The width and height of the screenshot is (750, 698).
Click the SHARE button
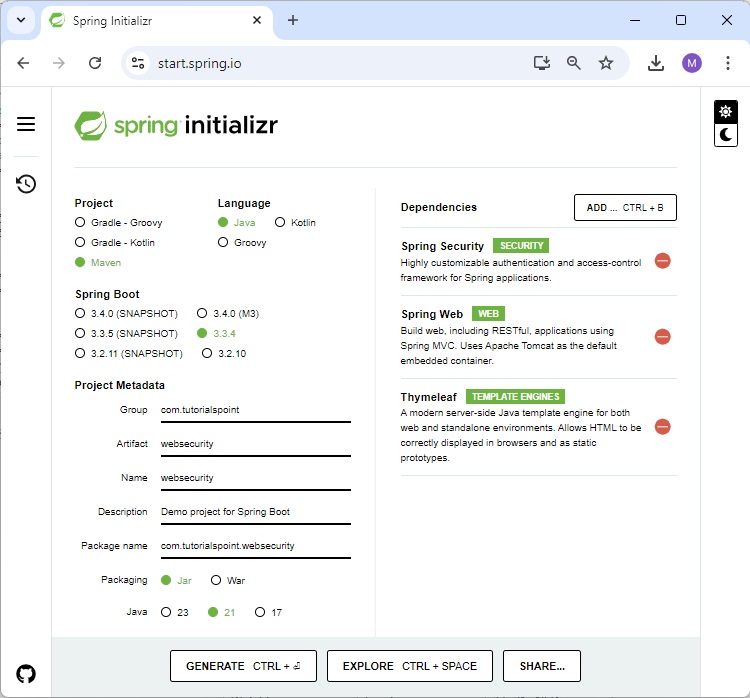pos(541,666)
